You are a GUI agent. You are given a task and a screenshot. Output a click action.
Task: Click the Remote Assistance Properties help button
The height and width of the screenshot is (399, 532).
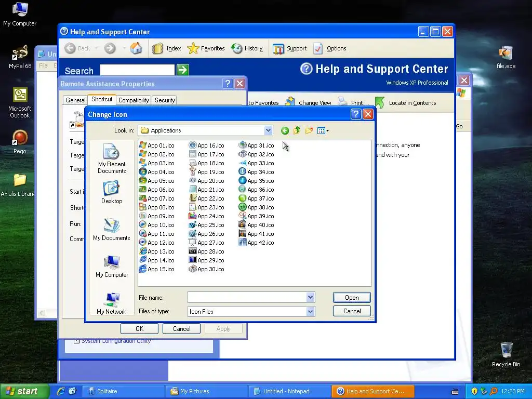coord(228,84)
